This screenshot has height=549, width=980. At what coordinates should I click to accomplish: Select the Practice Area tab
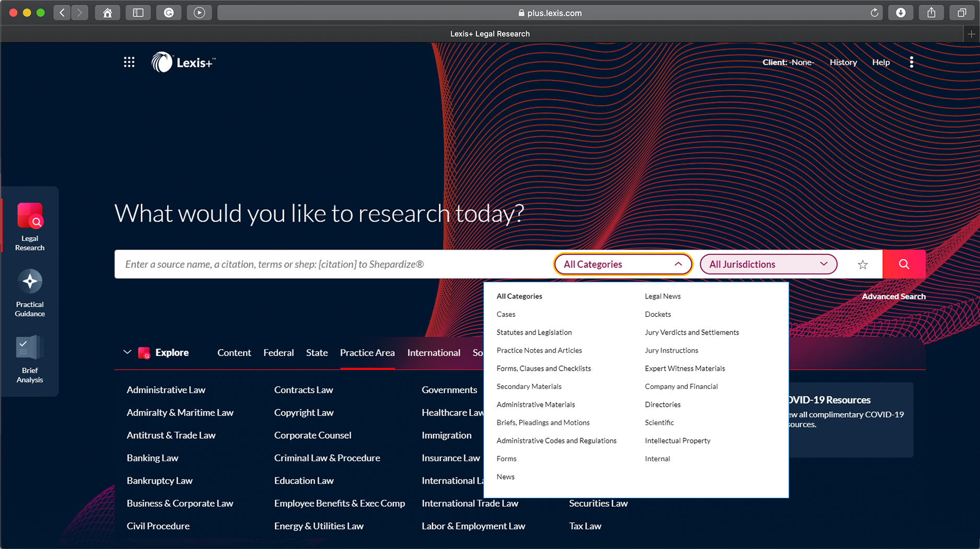pyautogui.click(x=368, y=353)
